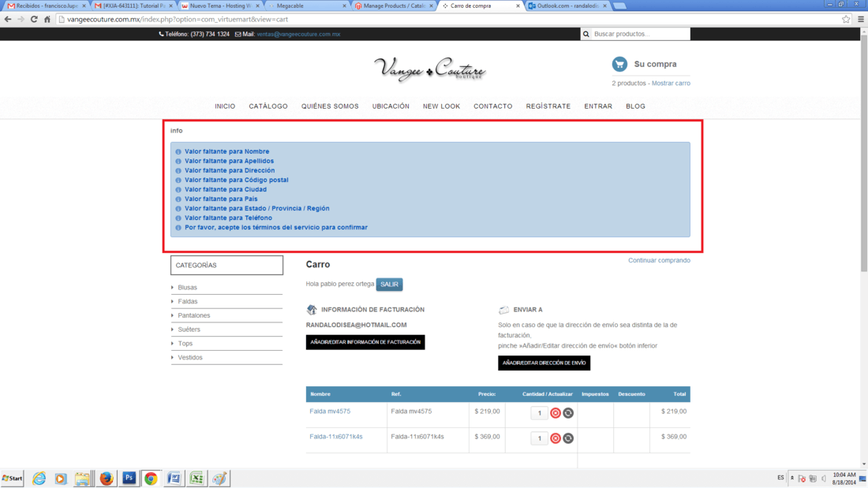Click the SALIR button
868x488 pixels.
(x=389, y=285)
